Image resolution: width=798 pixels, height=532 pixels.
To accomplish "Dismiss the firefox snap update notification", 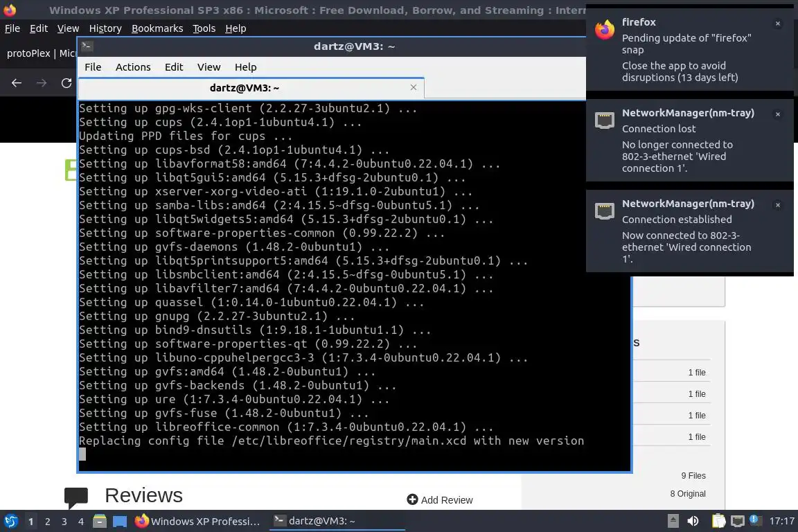I will coord(778,24).
